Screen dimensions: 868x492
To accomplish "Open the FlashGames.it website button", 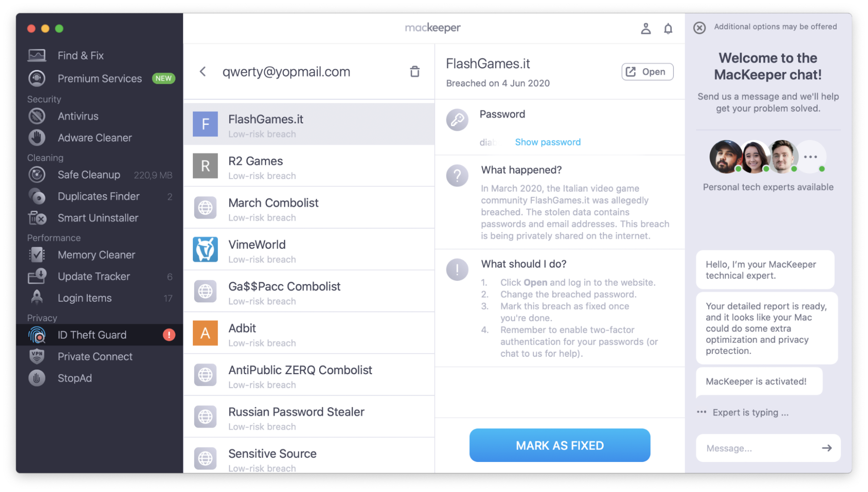I will (647, 72).
